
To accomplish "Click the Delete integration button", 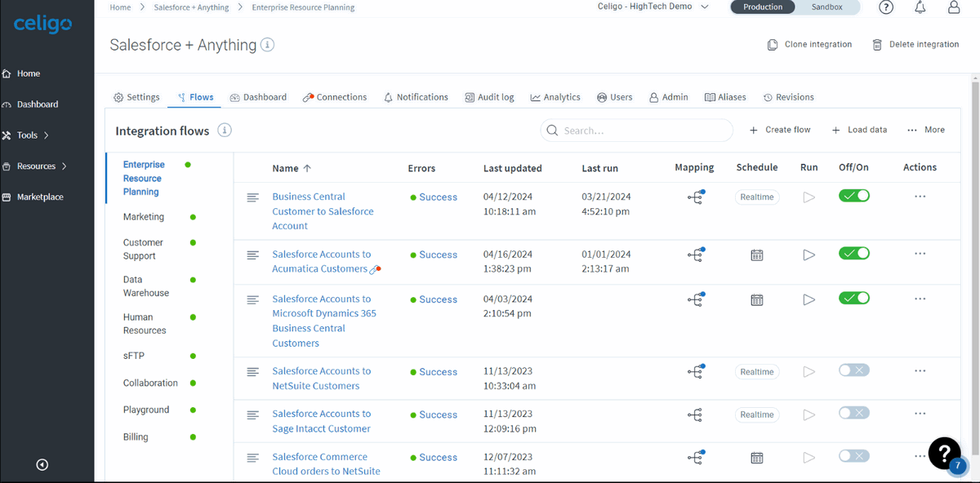I will [915, 45].
